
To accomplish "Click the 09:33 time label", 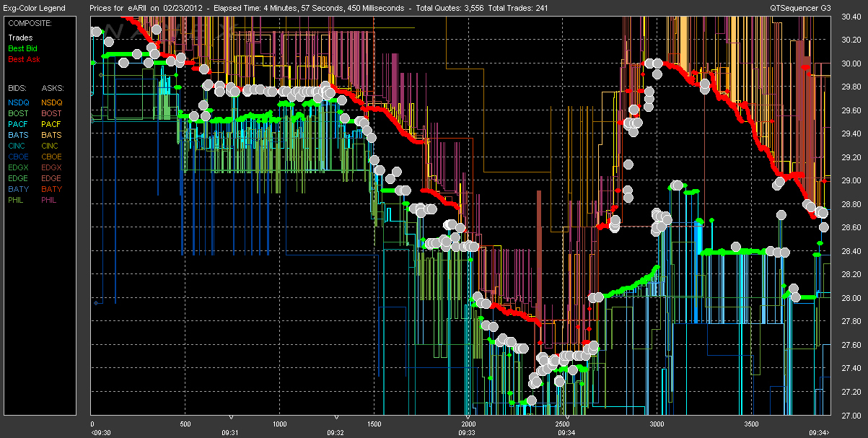I will click(466, 432).
